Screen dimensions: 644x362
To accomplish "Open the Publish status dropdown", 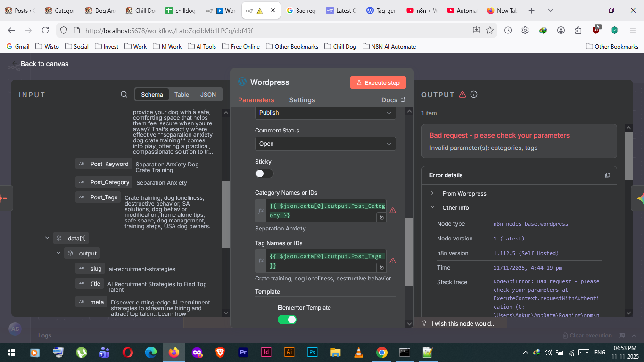I will click(x=325, y=113).
